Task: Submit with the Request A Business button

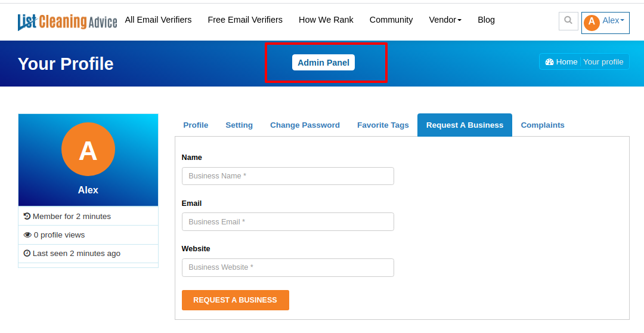Action: coord(236,300)
